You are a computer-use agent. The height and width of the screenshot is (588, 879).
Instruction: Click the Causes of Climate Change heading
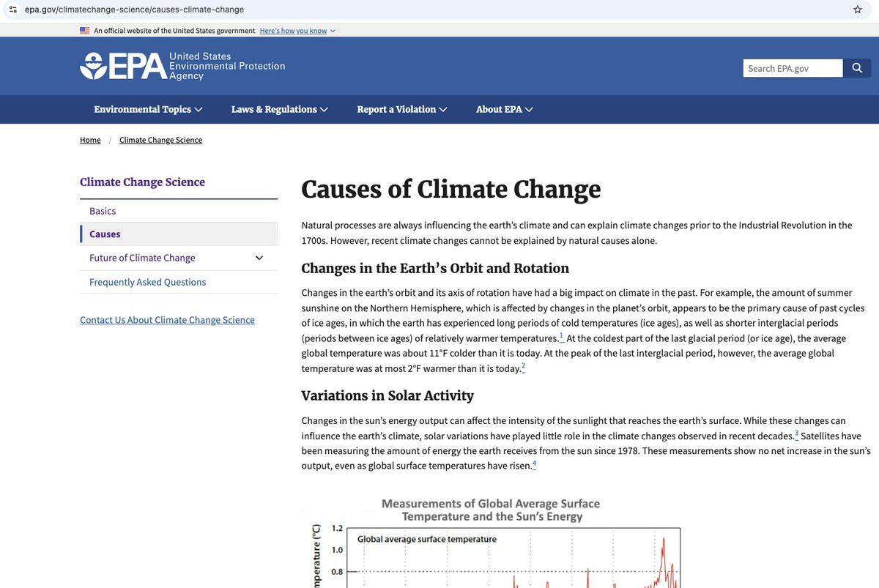451,189
